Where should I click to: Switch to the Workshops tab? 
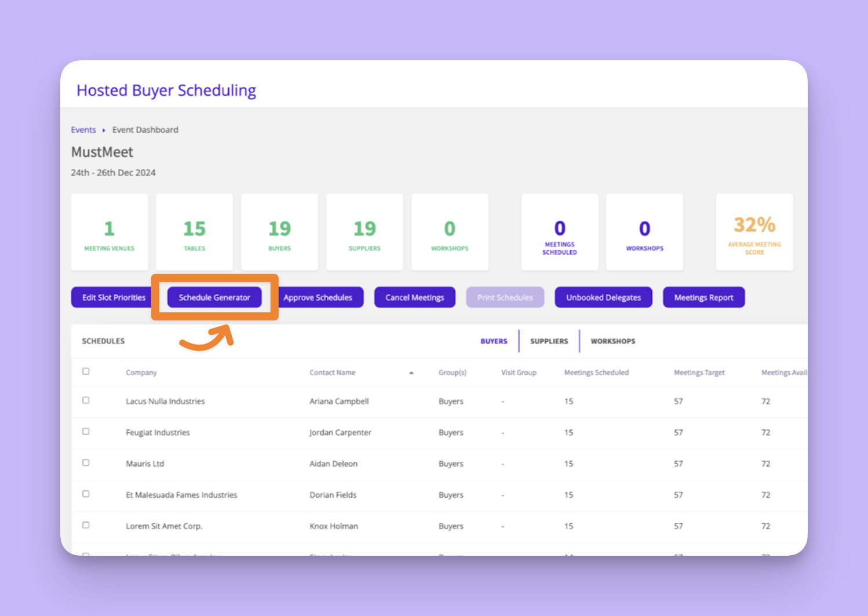[612, 341]
